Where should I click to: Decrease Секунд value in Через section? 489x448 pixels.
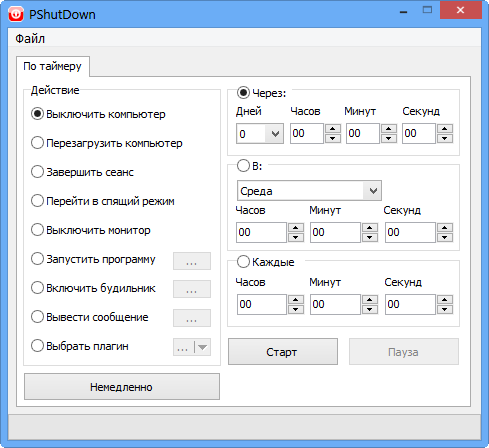(x=445, y=138)
